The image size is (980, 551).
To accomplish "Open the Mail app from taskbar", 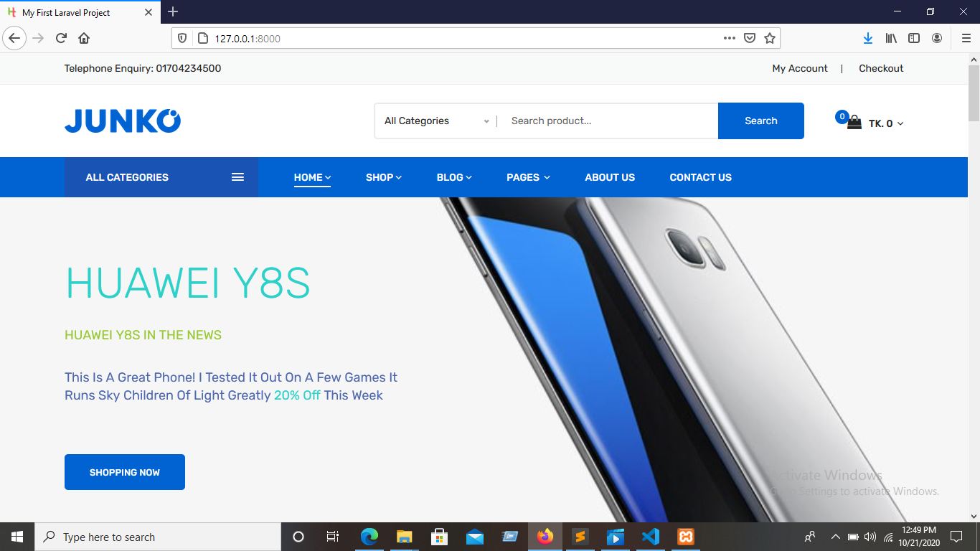I will point(475,537).
